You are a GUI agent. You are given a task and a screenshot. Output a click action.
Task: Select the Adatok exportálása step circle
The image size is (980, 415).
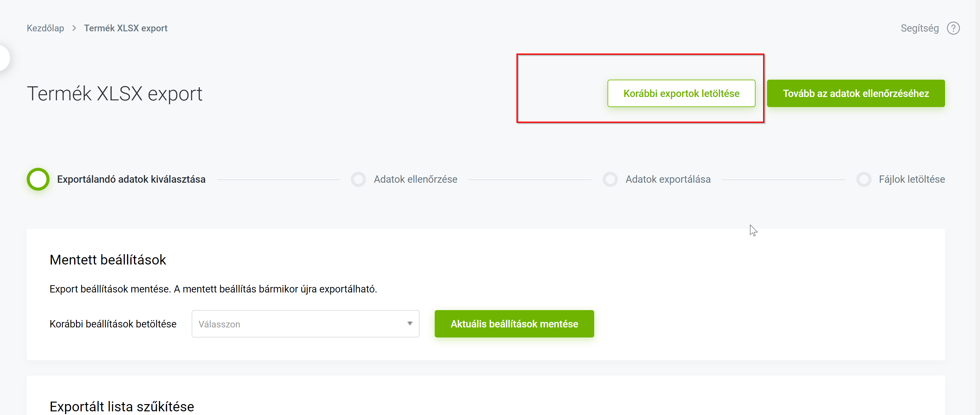[610, 179]
